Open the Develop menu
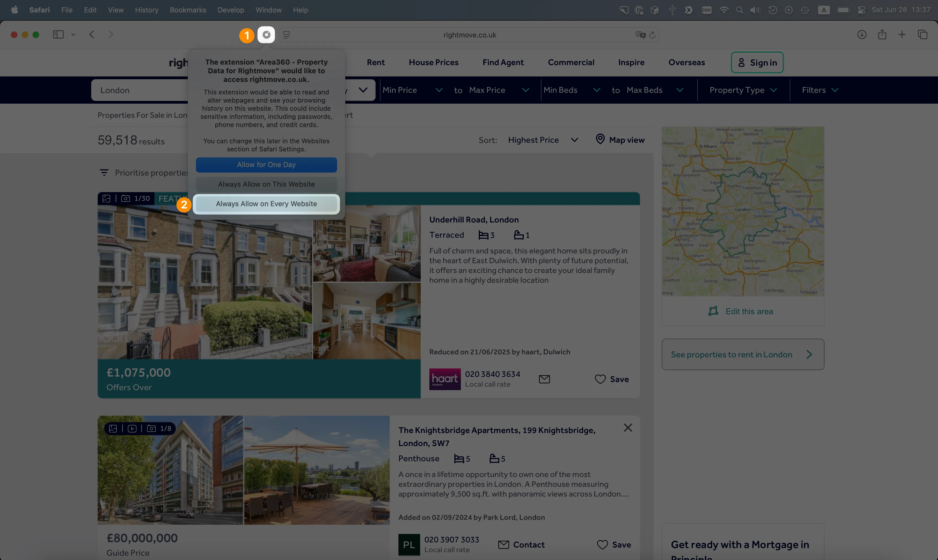Viewport: 938px width, 560px height. 231,10
